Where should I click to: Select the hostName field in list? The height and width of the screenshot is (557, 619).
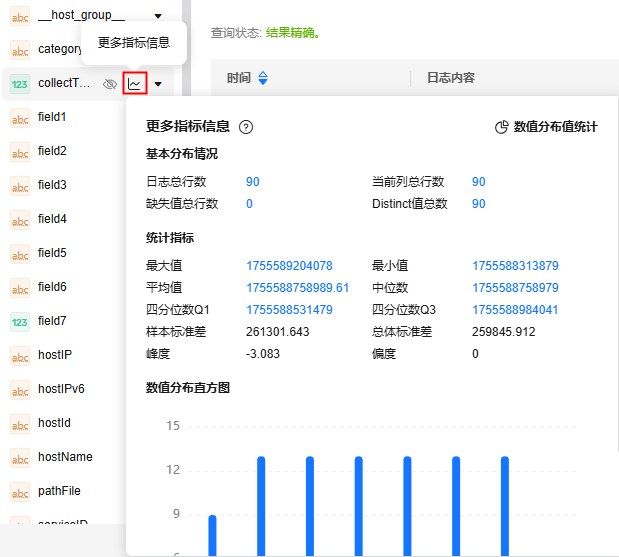pos(65,457)
